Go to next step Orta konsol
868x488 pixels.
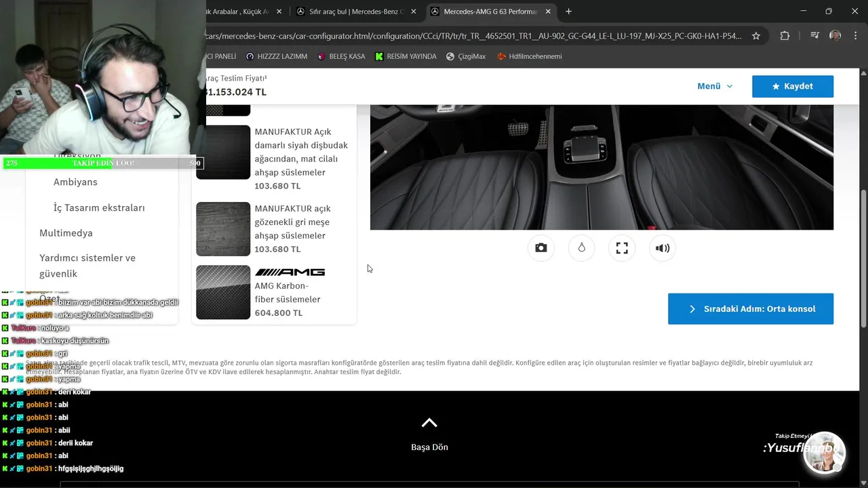[751, 308]
